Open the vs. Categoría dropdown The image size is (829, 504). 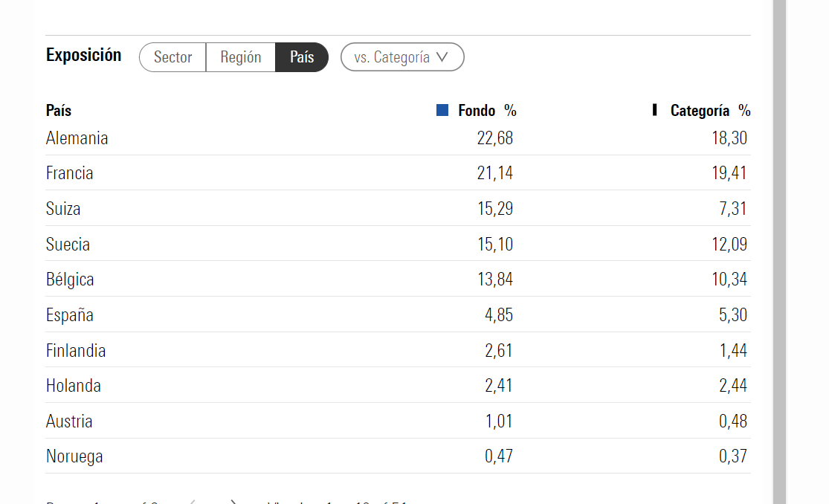402,57
